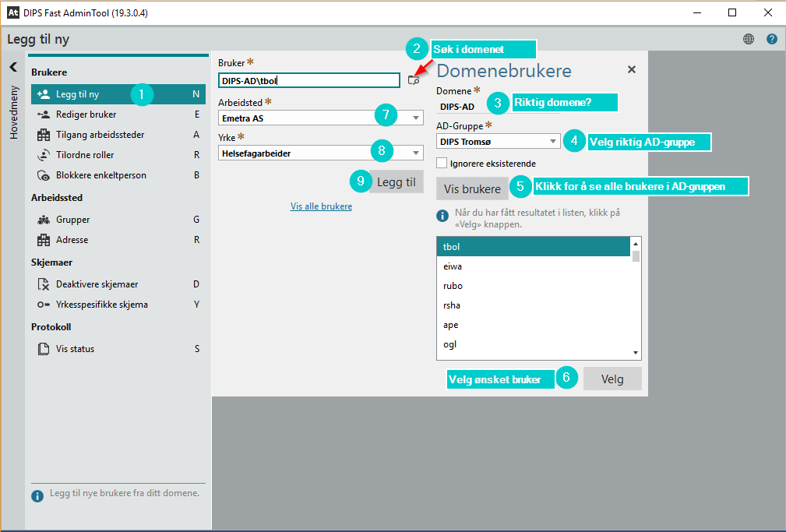Screen dimensions: 786x532
Task: Open the help question mark icon
Action: pos(772,39)
